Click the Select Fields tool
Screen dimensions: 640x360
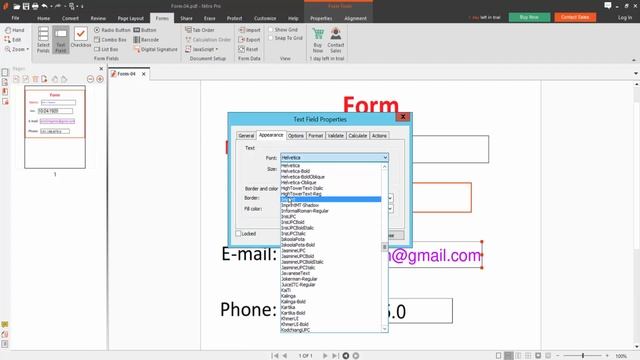tap(43, 40)
